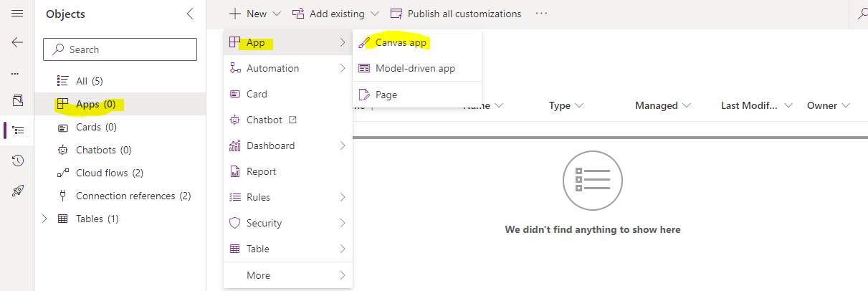Expand the Table submenu arrow
Image resolution: width=868 pixels, height=291 pixels.
click(x=342, y=249)
